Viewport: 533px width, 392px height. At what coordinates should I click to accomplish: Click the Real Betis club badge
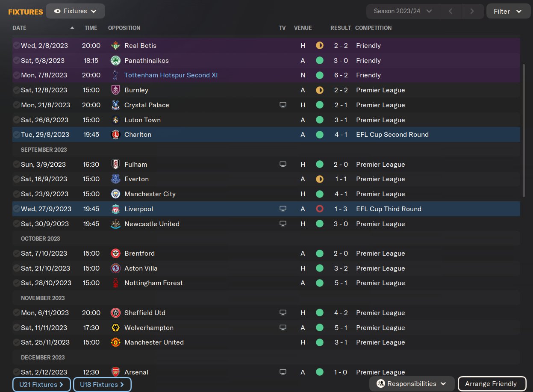(x=115, y=46)
